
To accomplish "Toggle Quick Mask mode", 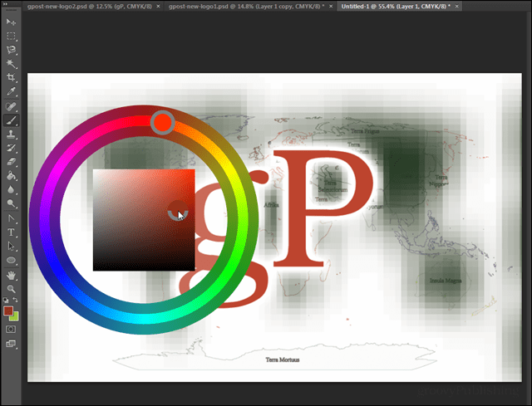I will (12, 328).
